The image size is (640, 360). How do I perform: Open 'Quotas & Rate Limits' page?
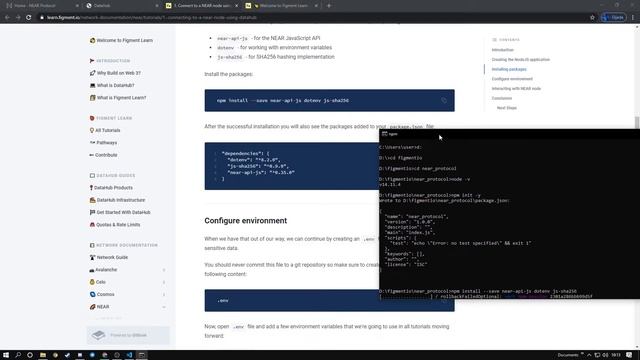(115, 225)
